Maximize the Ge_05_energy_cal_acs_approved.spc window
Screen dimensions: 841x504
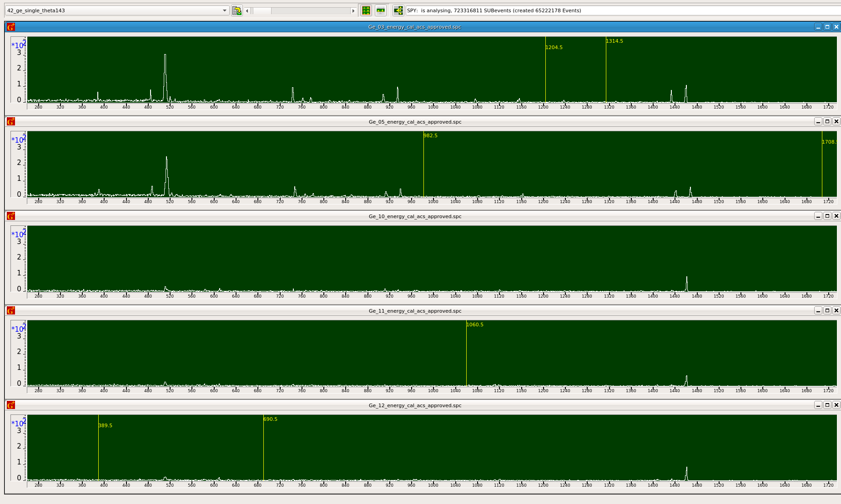pyautogui.click(x=827, y=121)
